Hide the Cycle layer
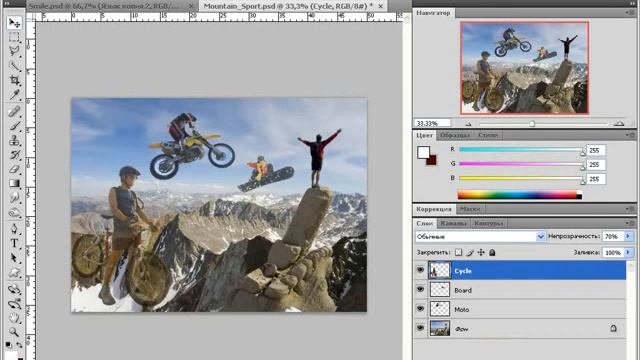This screenshot has height=360, width=640. (x=420, y=270)
